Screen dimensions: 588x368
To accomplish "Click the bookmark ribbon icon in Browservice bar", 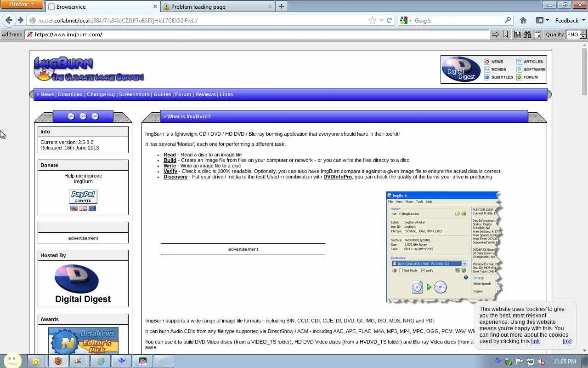I will (505, 34).
